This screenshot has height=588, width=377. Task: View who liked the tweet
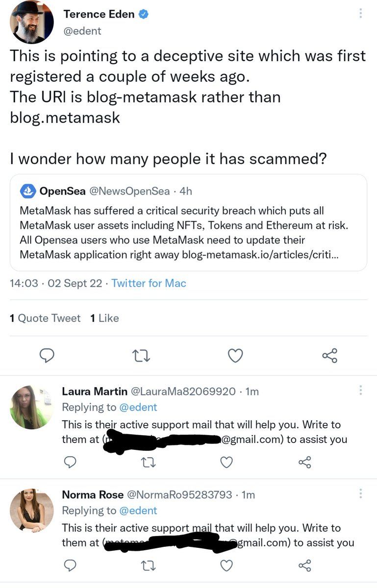pyautogui.click(x=104, y=318)
